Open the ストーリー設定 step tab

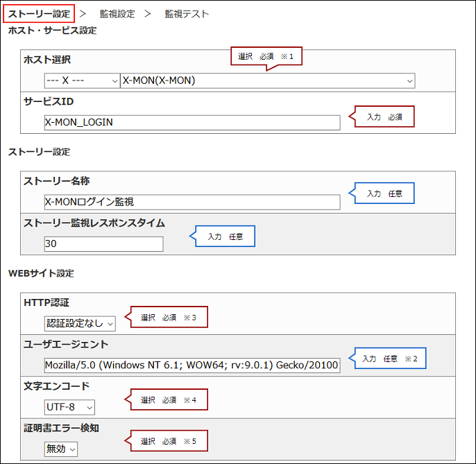(x=39, y=13)
